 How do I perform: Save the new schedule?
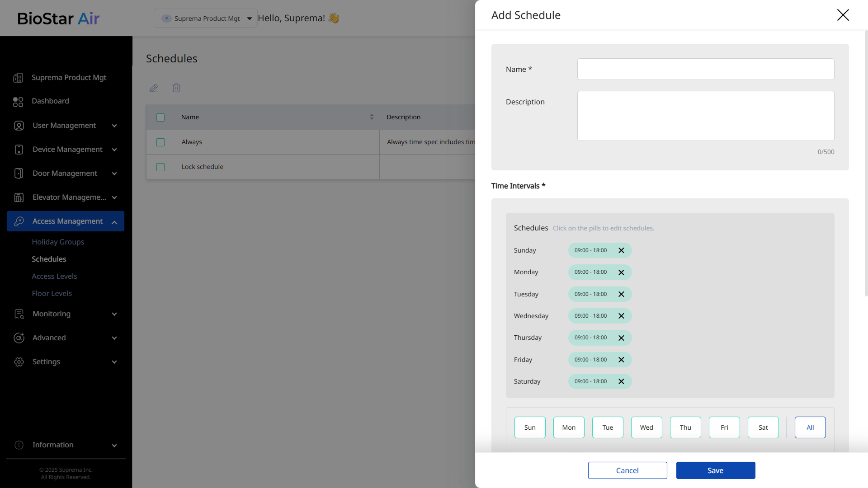[715, 470]
